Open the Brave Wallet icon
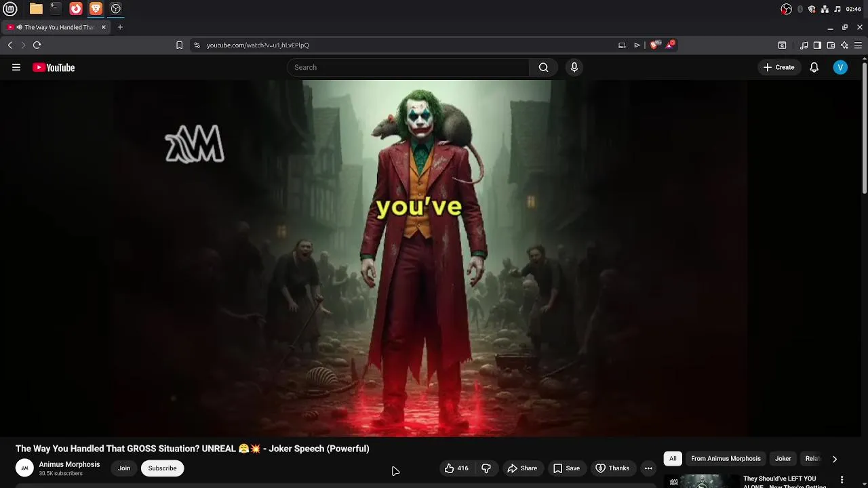 831,45
